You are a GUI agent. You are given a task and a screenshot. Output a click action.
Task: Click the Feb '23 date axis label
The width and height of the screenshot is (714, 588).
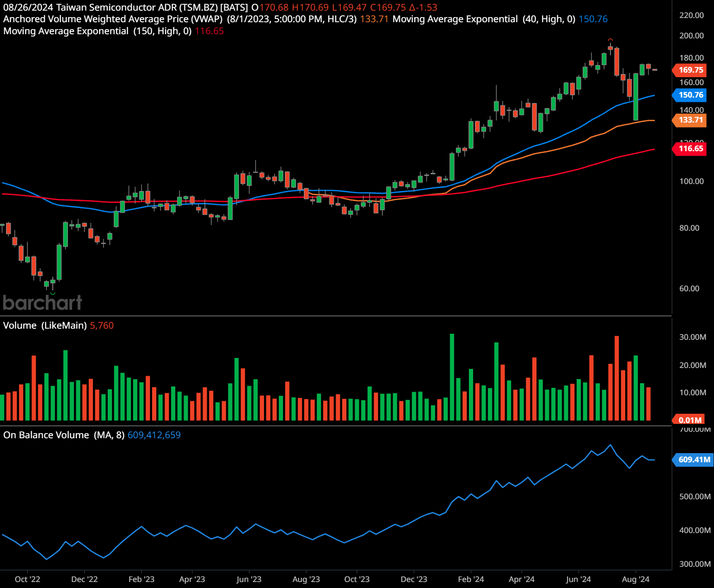click(x=142, y=579)
